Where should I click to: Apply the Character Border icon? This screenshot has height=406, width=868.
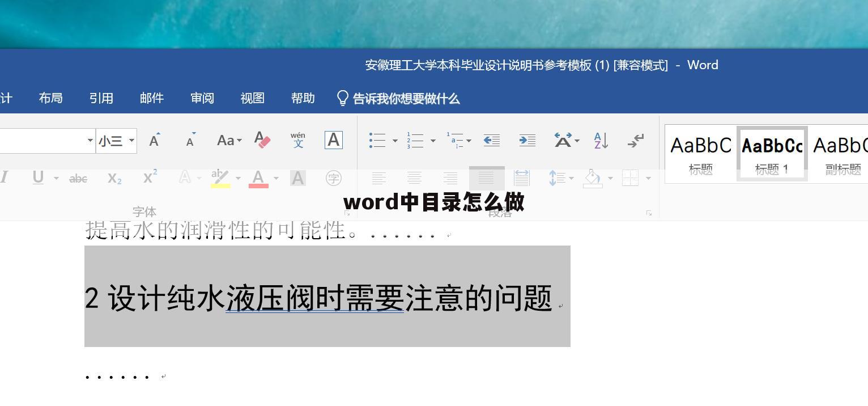tap(333, 140)
